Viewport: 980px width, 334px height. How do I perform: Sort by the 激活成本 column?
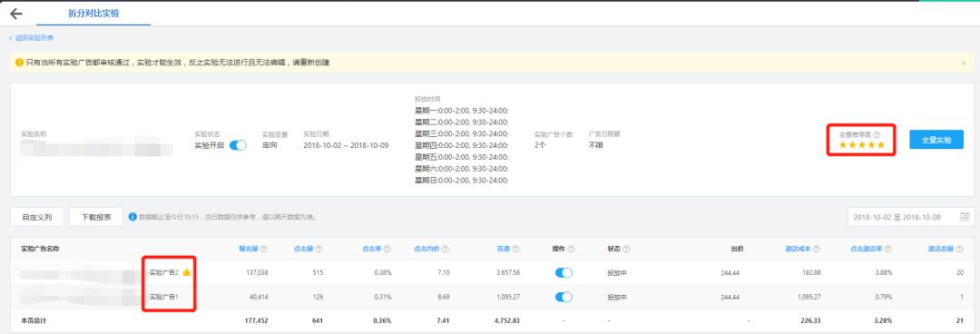[799, 249]
